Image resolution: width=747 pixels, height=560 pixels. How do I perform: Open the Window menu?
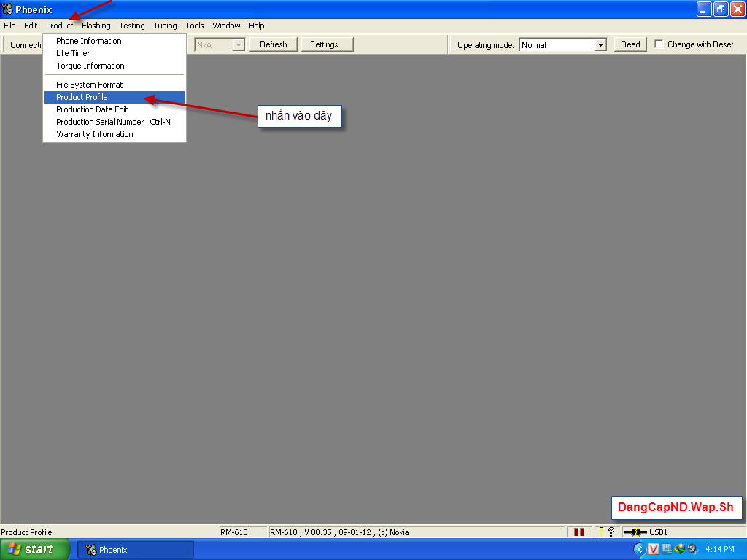point(226,26)
